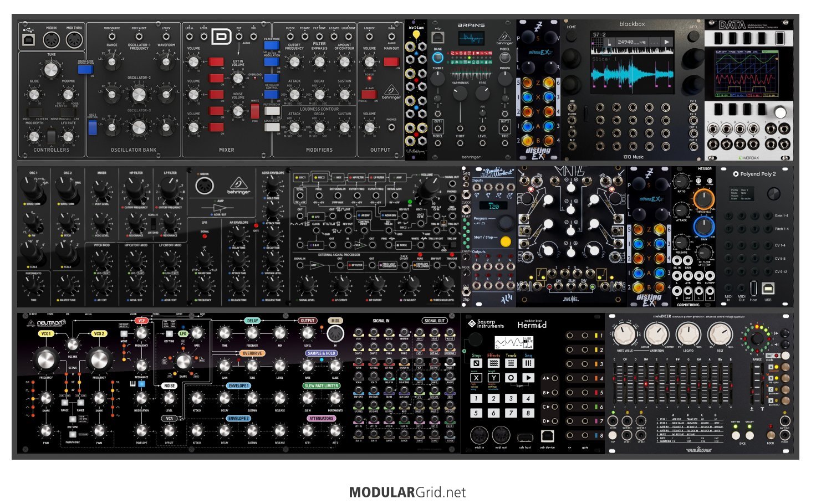The width and height of the screenshot is (816, 504).
Task: Toggle the blue Oscillator Modulation switch
Action: (x=85, y=70)
